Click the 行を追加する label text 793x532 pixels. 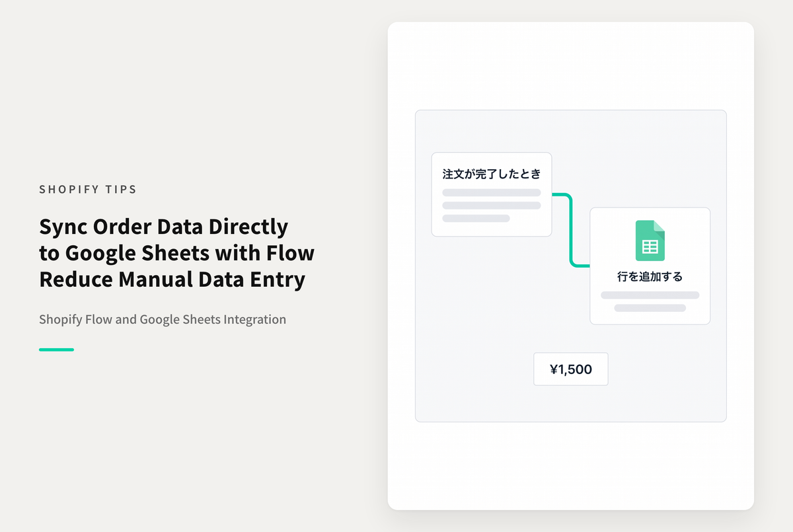coord(650,277)
